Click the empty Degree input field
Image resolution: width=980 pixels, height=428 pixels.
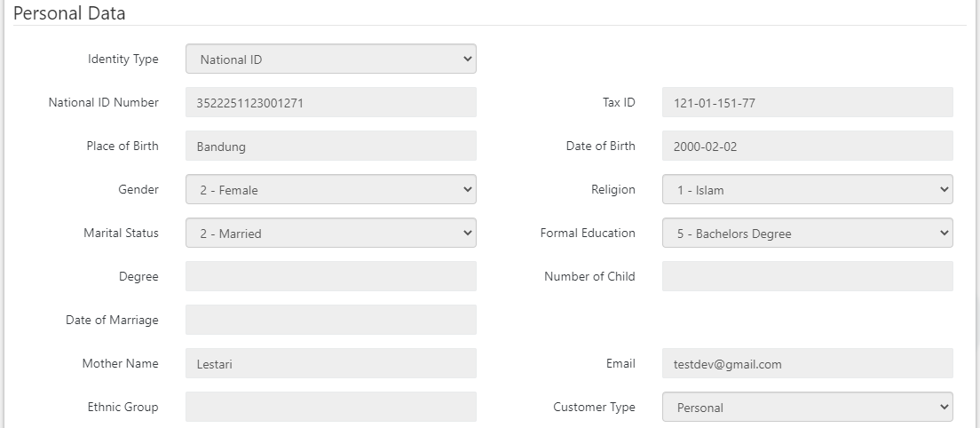pyautogui.click(x=330, y=277)
